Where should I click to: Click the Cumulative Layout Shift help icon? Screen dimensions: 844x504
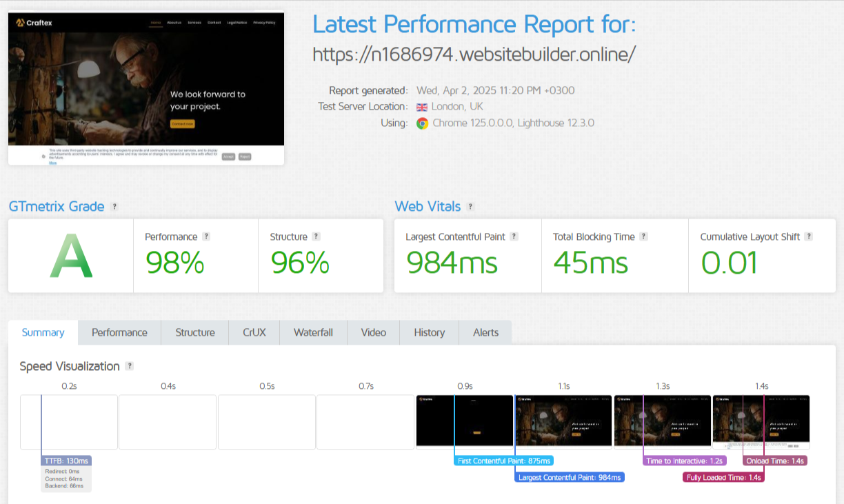(809, 236)
